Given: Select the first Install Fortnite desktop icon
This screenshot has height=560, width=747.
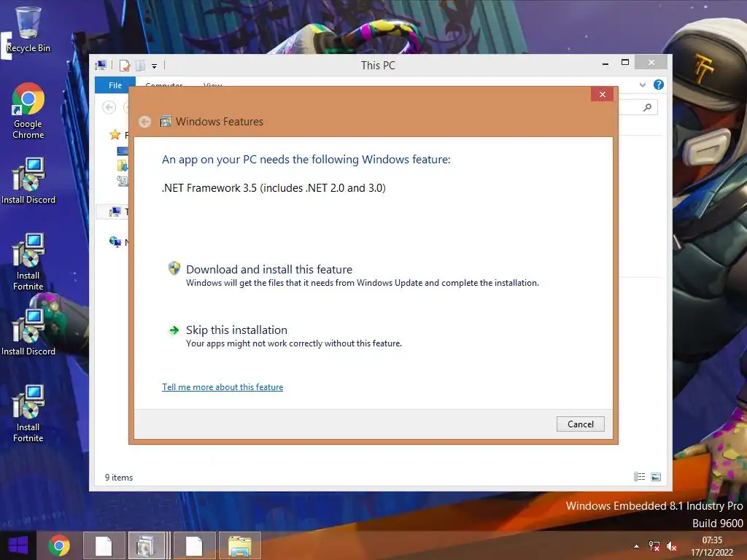Looking at the screenshot, I should pyautogui.click(x=28, y=262).
